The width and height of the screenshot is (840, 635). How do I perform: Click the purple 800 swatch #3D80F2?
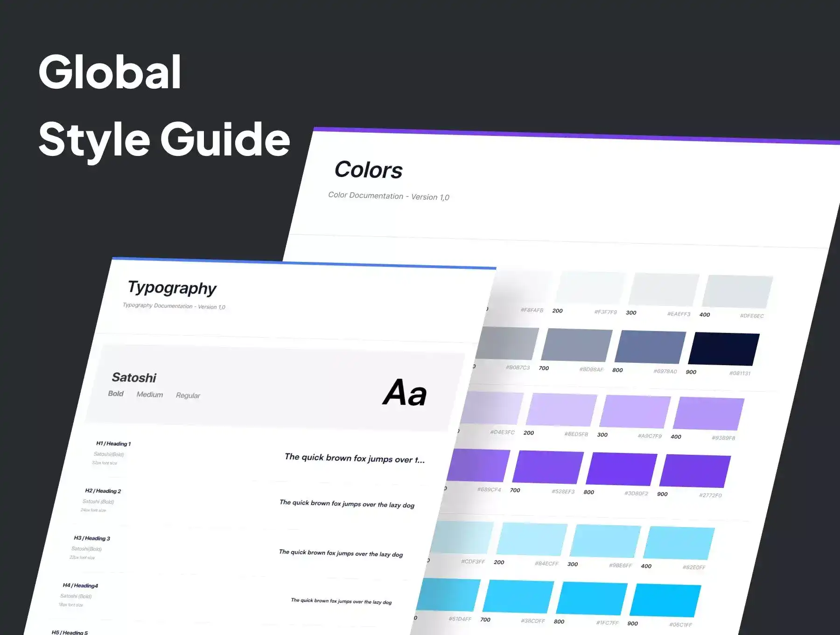(x=621, y=469)
